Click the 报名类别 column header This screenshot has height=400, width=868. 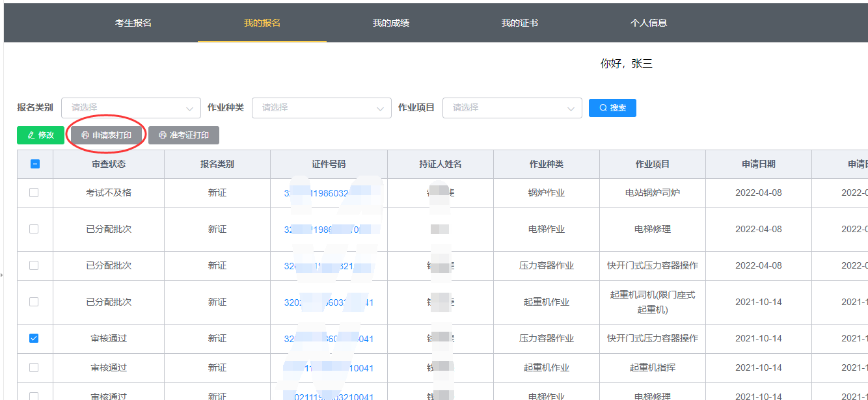[217, 164]
